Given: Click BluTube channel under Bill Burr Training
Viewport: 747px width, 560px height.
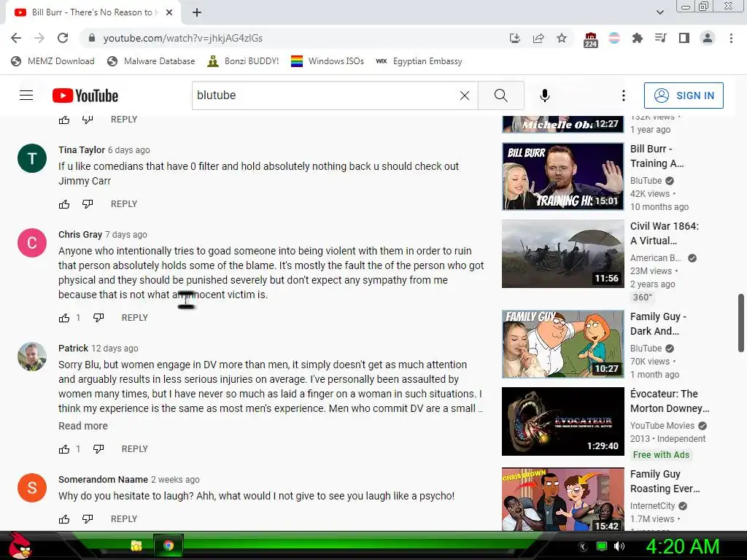Looking at the screenshot, I should tap(646, 181).
